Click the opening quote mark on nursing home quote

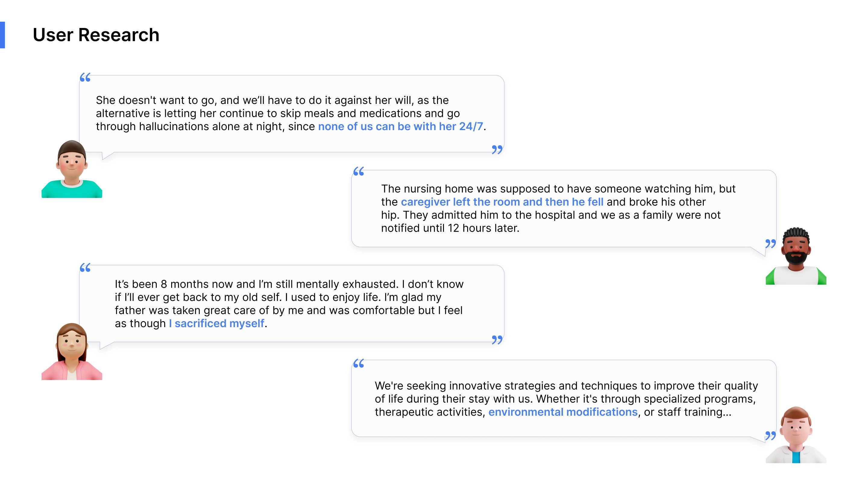pos(359,171)
